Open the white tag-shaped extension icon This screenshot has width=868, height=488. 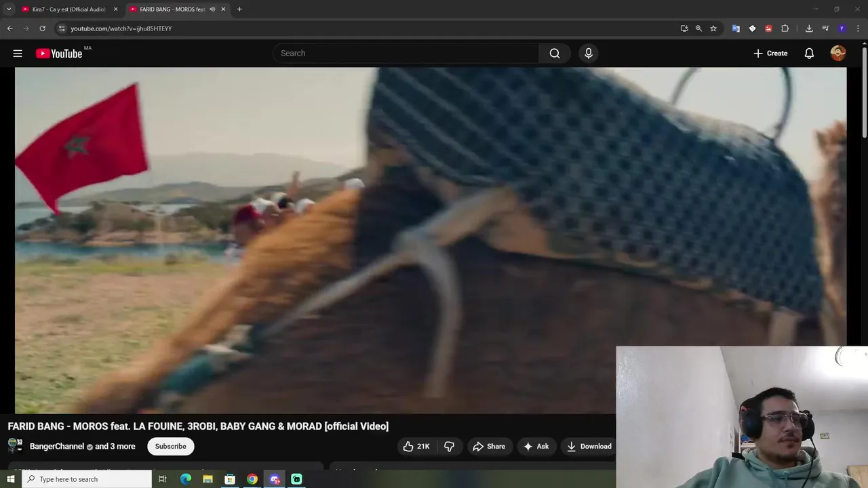click(x=752, y=28)
